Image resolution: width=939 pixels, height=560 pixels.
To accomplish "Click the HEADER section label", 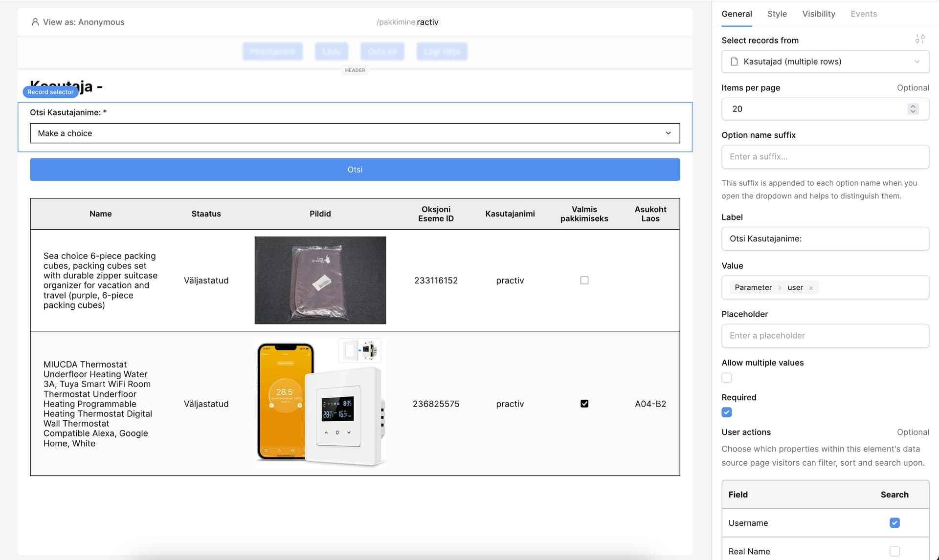I will click(355, 70).
